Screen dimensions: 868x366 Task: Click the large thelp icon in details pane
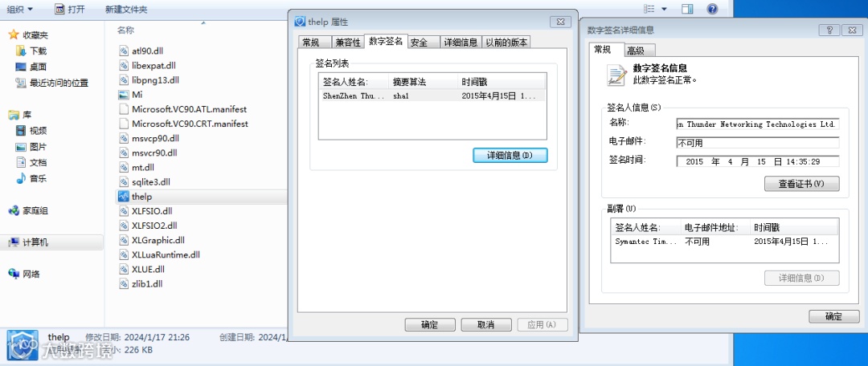pyautogui.click(x=23, y=344)
